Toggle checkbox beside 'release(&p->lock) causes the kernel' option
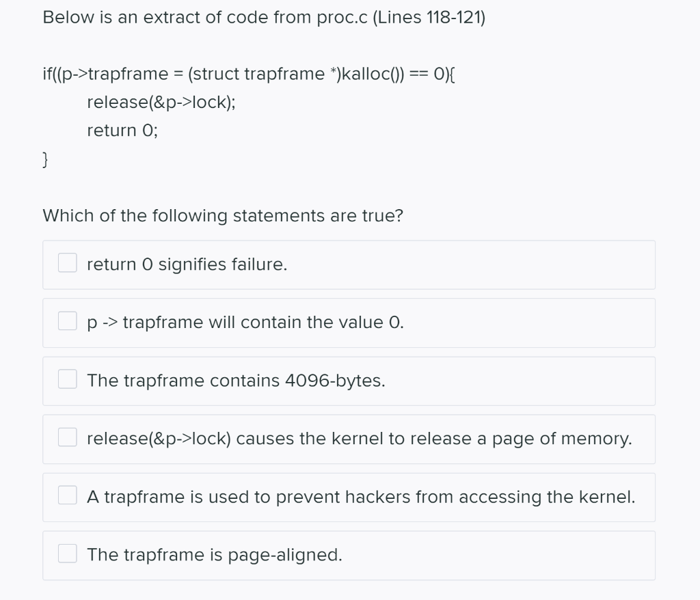 (x=67, y=438)
